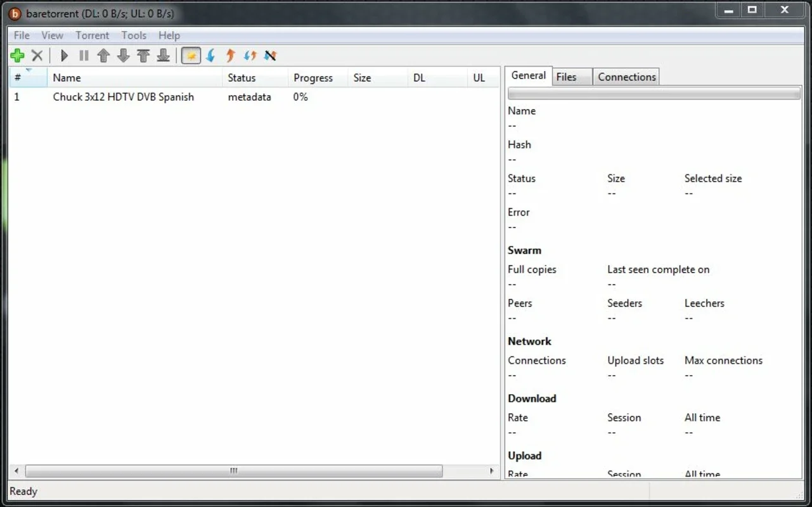Viewport: 812px width, 507px height.
Task: Switch to the General tab
Action: tap(529, 75)
